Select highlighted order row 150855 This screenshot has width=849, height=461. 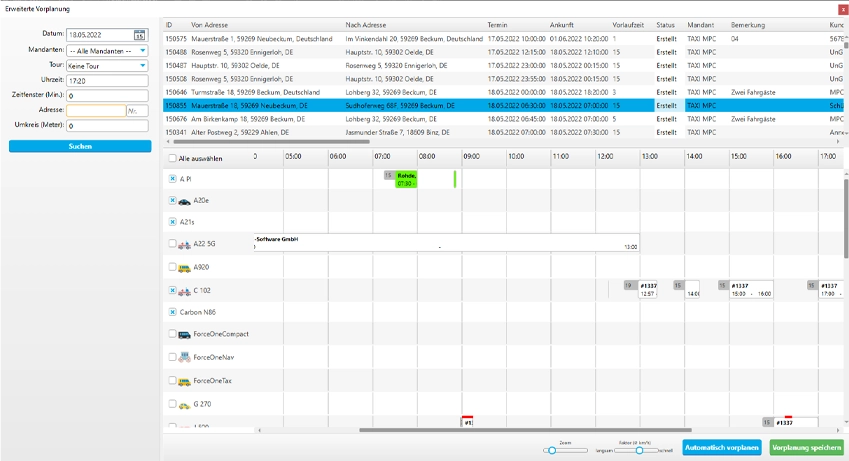[x=503, y=106]
